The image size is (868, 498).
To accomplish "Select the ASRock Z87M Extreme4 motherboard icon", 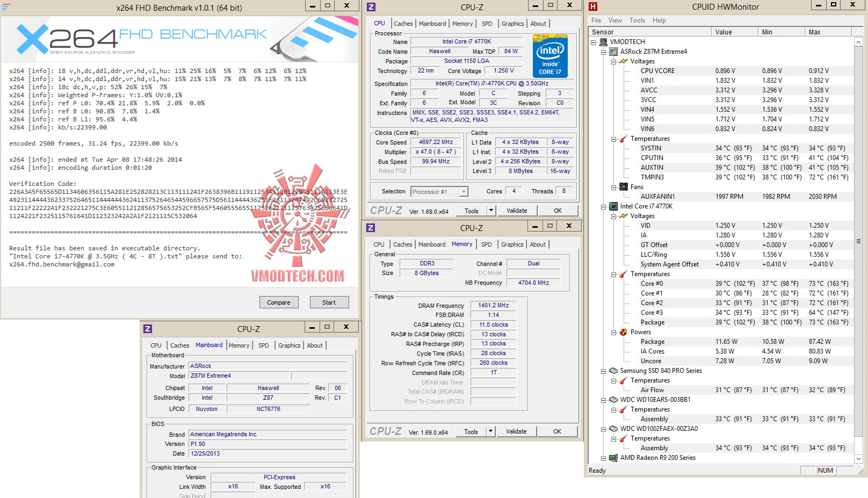I will pos(613,52).
